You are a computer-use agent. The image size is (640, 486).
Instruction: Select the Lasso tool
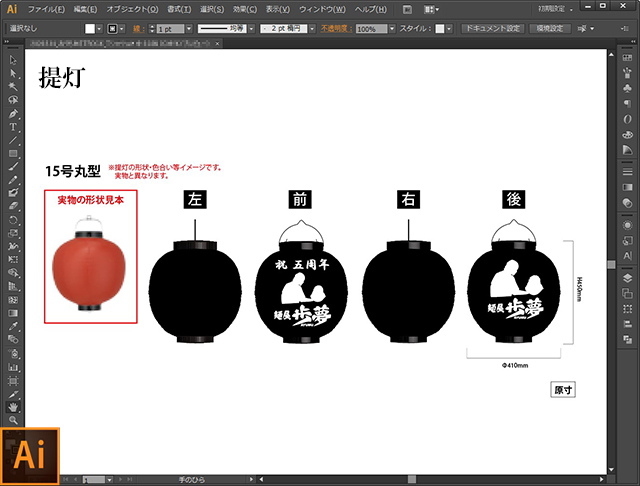pyautogui.click(x=13, y=100)
